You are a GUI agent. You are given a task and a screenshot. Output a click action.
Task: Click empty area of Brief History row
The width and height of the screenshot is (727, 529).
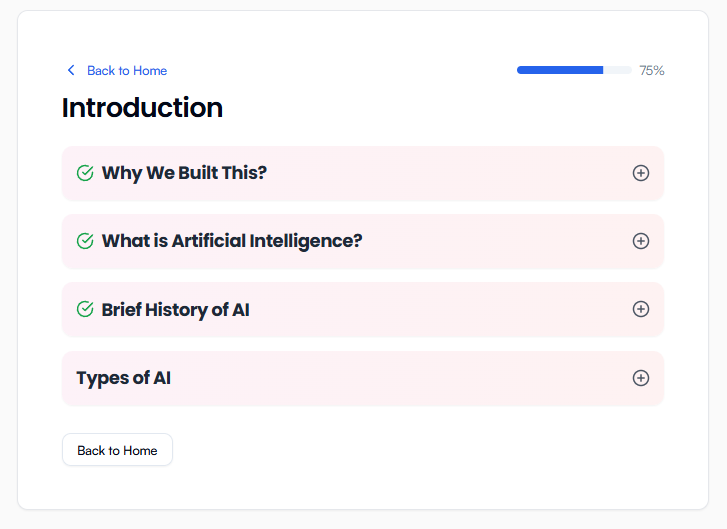tap(440, 309)
